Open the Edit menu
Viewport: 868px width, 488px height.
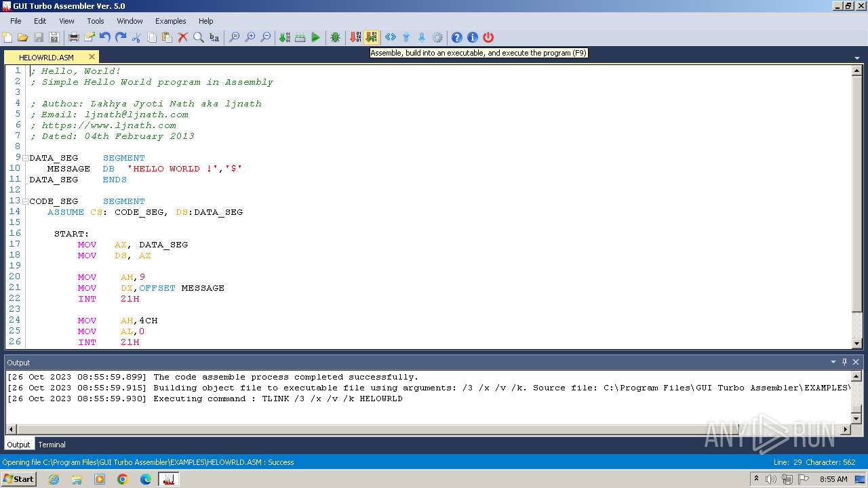pyautogui.click(x=40, y=21)
